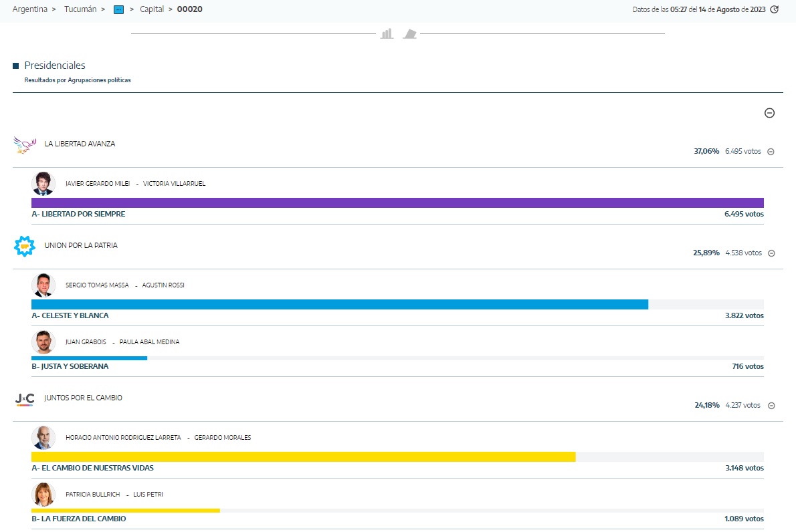Click Javier Milei's photo
This screenshot has width=796, height=532.
point(43,184)
